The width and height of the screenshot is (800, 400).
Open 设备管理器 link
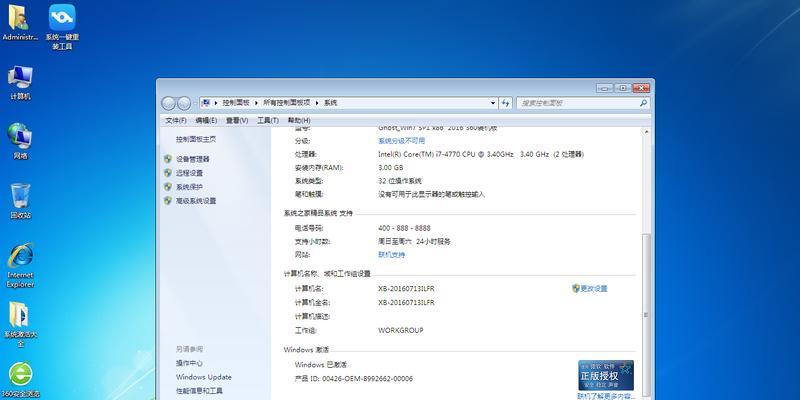coord(192,159)
